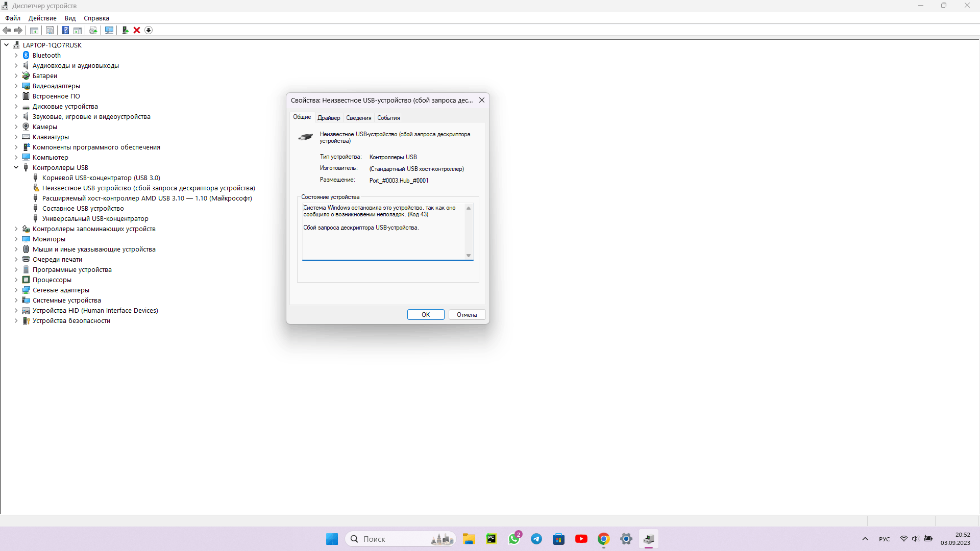Viewport: 980px width, 551px height.
Task: Click the disable device down-arrow icon
Action: pos(149,30)
